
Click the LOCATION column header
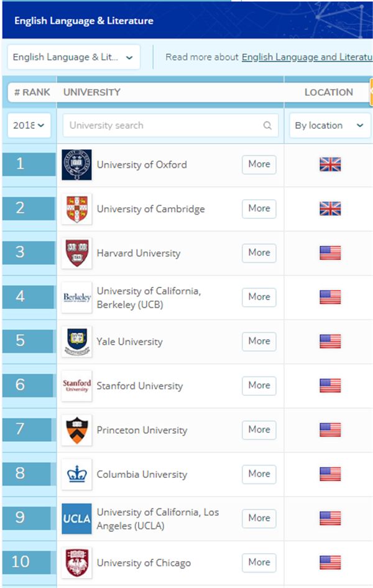coord(328,92)
